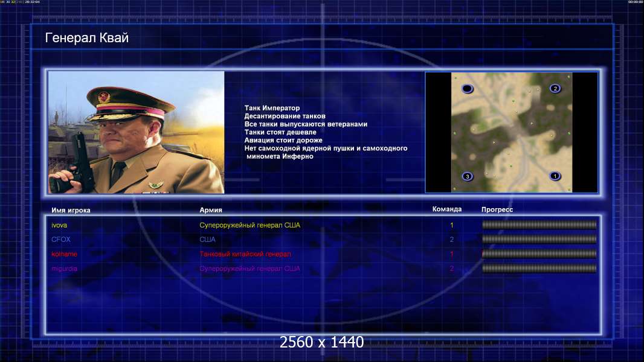Click the 'Команда' column header

pos(447,209)
